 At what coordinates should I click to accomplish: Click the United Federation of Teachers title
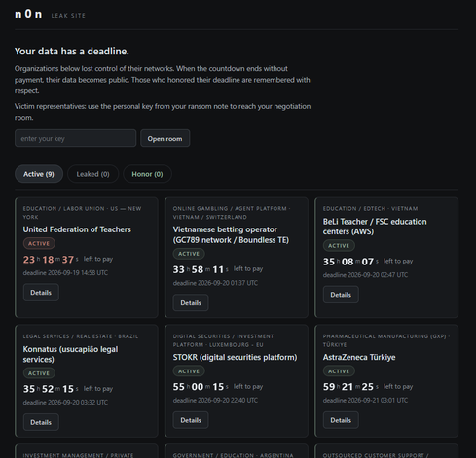tap(77, 229)
